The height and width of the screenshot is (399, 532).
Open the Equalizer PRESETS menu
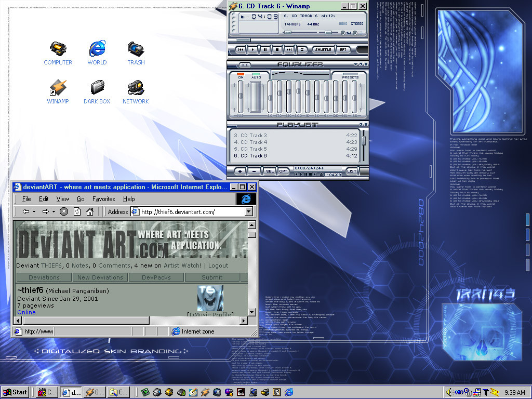coord(350,76)
